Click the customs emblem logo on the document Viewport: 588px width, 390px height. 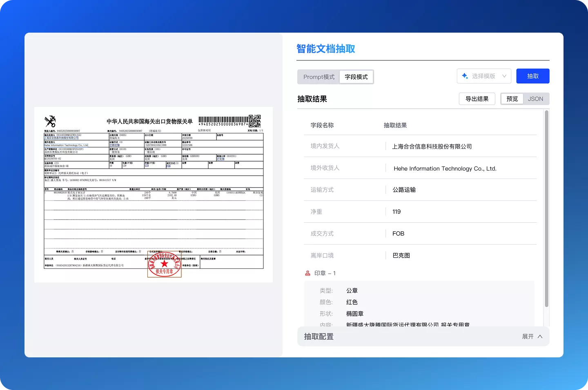[50, 121]
